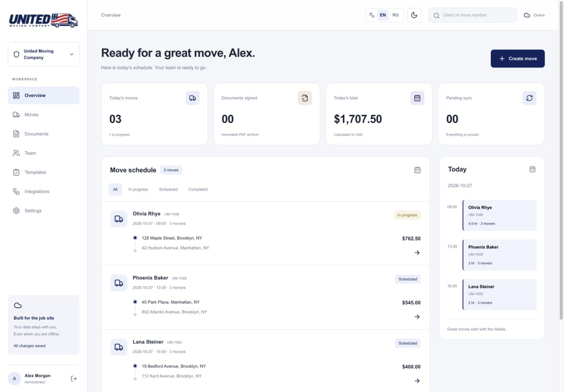
Task: Click the translate language icon
Action: point(372,15)
